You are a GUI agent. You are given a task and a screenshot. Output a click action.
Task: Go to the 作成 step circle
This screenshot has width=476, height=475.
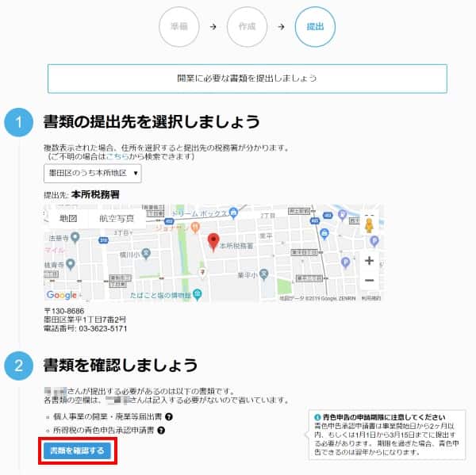[247, 26]
